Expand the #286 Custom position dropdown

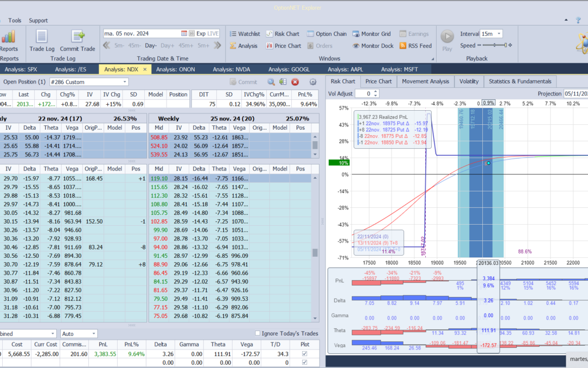(125, 82)
